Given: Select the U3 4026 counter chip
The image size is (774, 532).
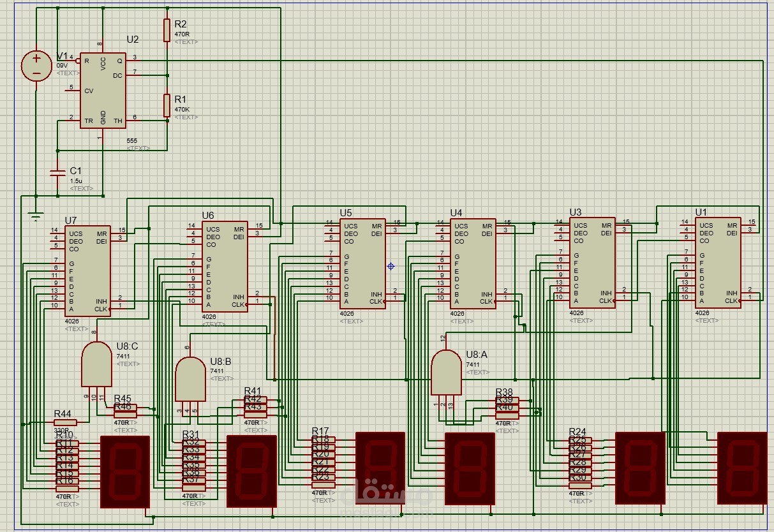Looking at the screenshot, I should 593,263.
